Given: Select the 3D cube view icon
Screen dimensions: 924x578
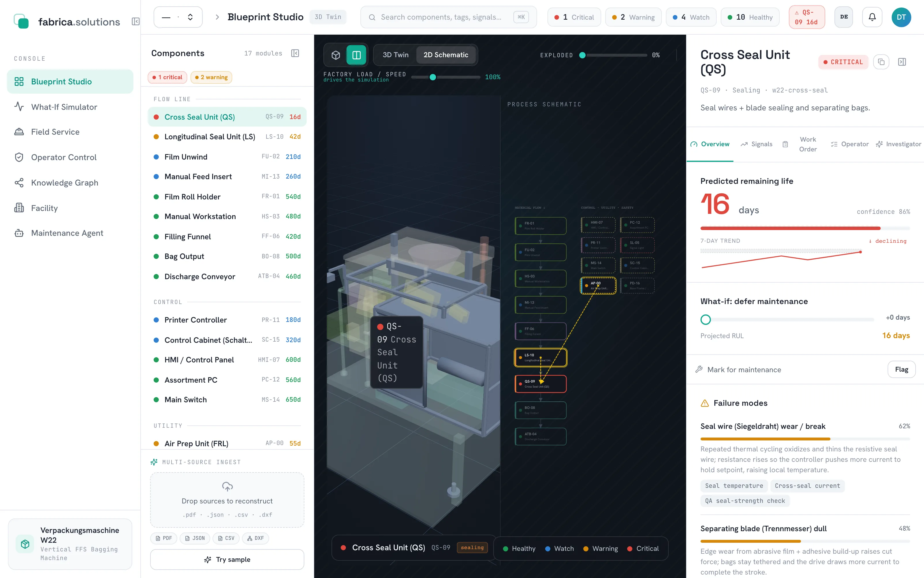Looking at the screenshot, I should (x=336, y=55).
